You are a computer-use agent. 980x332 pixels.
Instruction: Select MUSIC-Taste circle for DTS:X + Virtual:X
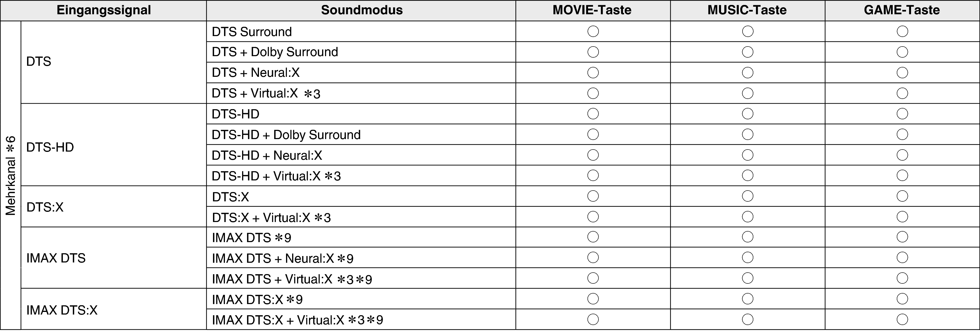coord(748,217)
